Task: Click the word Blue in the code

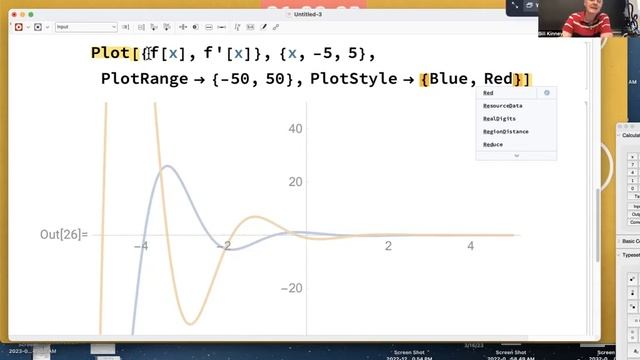Action: coord(449,79)
